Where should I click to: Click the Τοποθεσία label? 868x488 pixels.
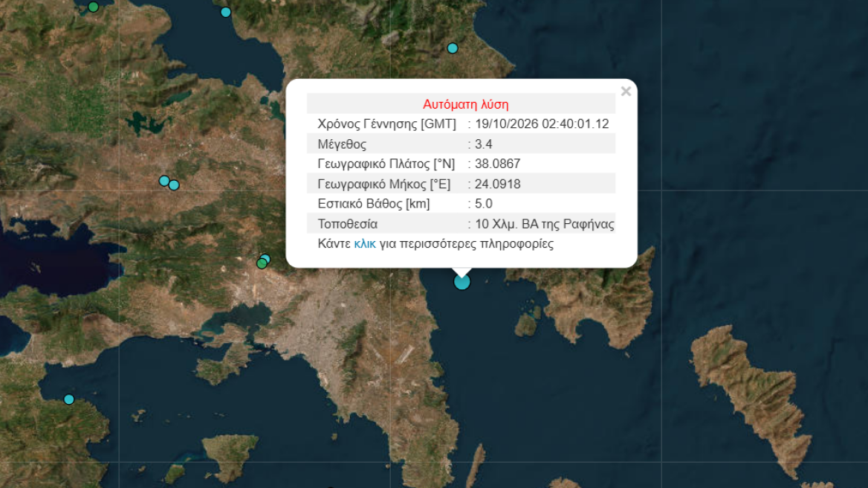click(347, 224)
